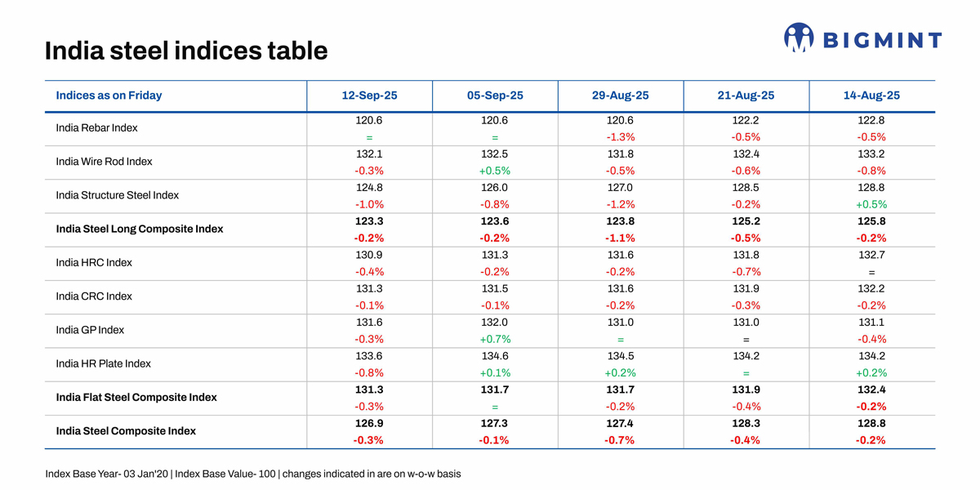Select the India Structure Steel Index label
This screenshot has height=490, width=980.
click(x=117, y=195)
